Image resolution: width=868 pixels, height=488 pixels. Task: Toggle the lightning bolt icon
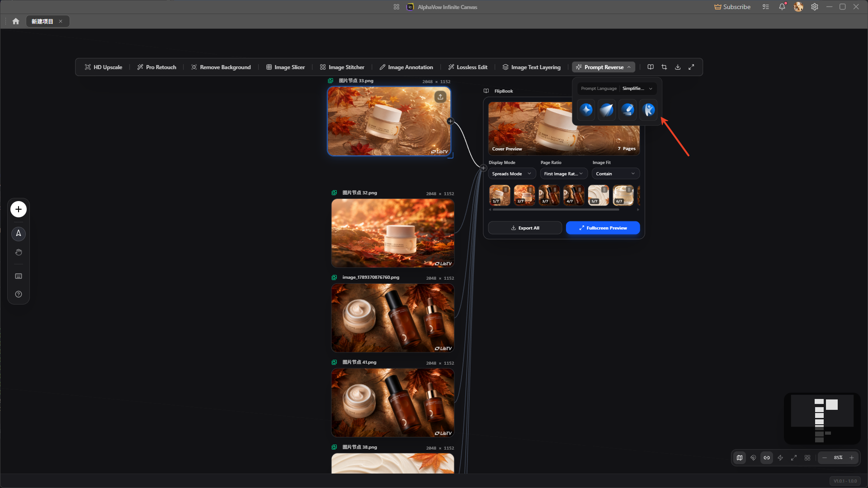780,458
